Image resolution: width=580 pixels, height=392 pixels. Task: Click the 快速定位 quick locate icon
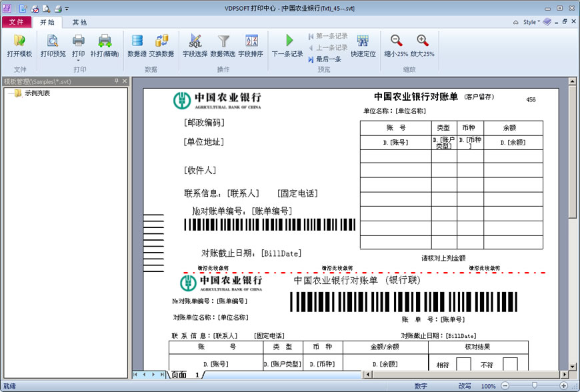pos(363,41)
